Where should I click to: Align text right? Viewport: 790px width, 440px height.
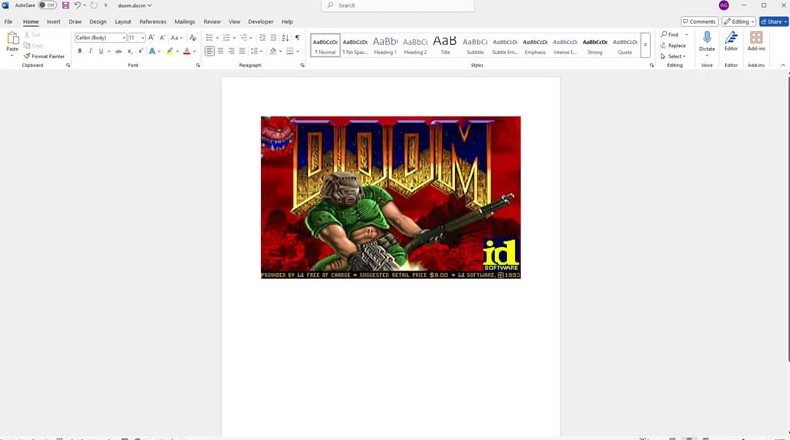click(x=231, y=51)
